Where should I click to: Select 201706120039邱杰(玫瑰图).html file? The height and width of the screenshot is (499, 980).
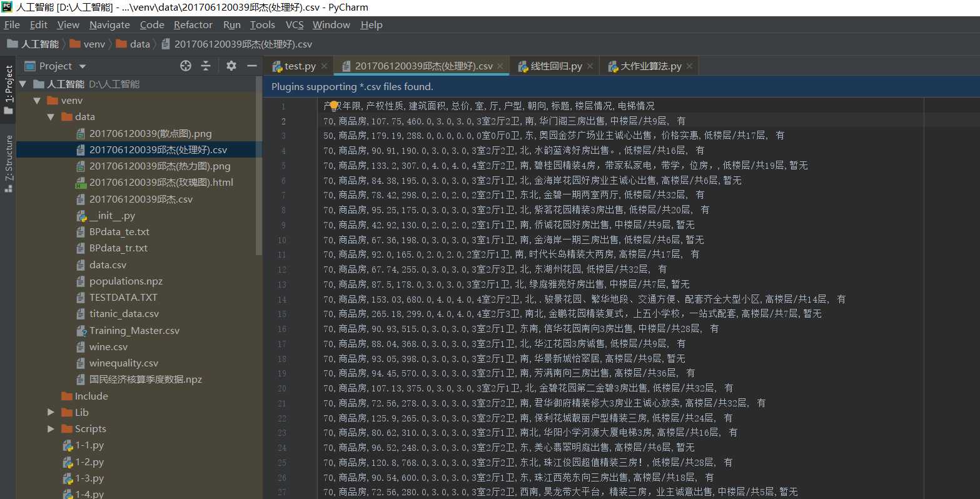[x=161, y=183]
